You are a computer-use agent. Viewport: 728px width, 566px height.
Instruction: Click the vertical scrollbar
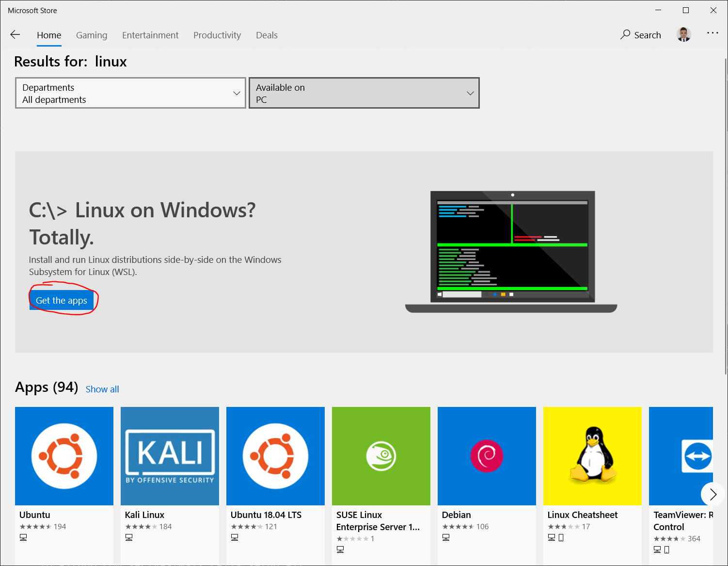[x=726, y=216]
